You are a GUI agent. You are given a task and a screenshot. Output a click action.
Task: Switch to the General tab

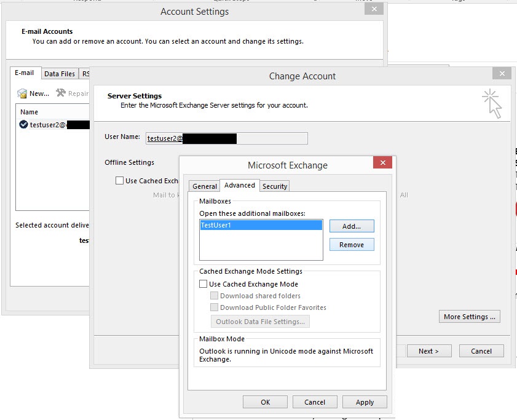tap(203, 186)
